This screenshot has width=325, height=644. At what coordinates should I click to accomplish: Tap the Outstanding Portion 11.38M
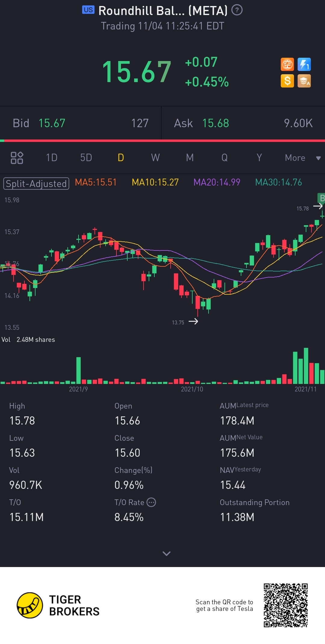(237, 517)
